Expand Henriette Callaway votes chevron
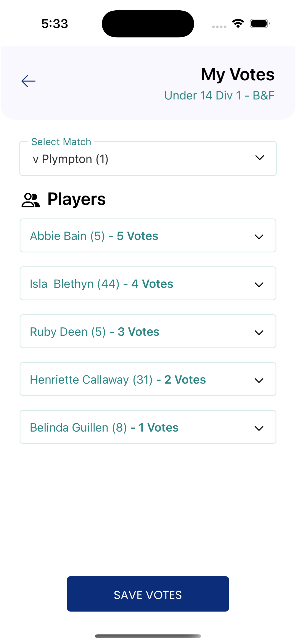Screen dimensions: 296x644 click(x=259, y=381)
